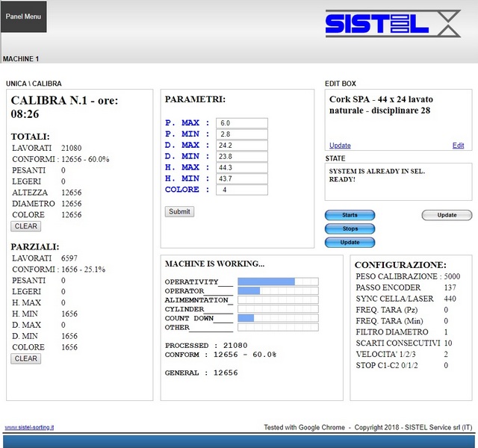Click the SISTEL logo

[x=393, y=23]
